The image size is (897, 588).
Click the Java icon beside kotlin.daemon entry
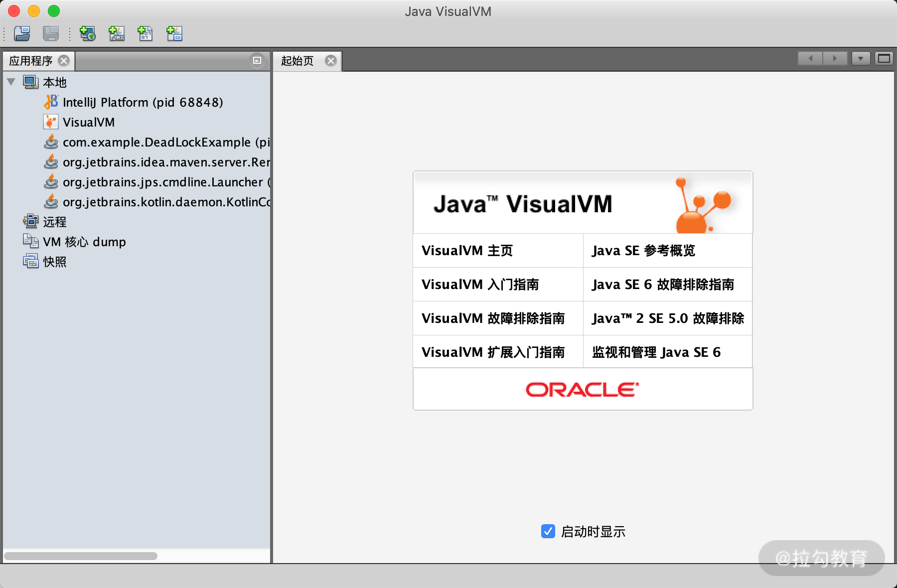coord(51,202)
